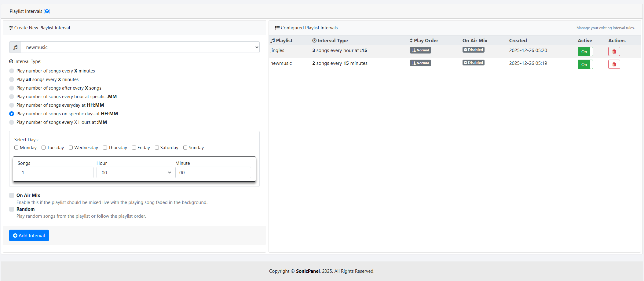The height and width of the screenshot is (281, 644).
Task: Click the music note icon beside playlist selector
Action: point(15,47)
